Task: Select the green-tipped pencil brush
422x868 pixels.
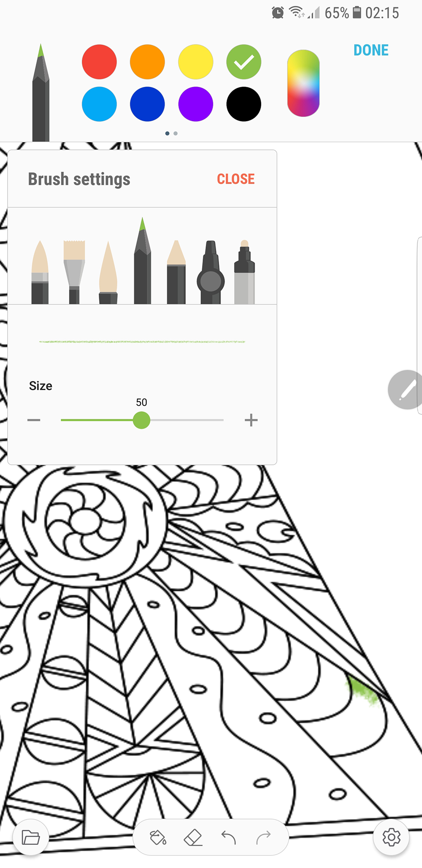Action: (143, 260)
